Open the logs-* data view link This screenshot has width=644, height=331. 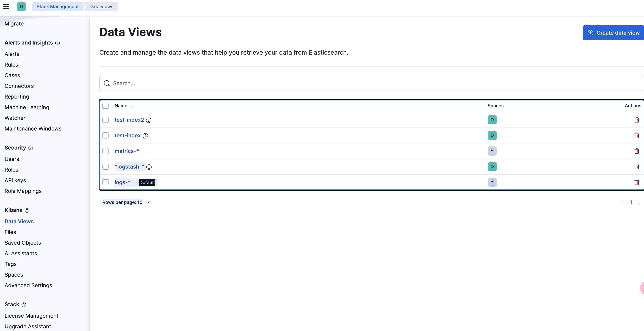tap(122, 182)
